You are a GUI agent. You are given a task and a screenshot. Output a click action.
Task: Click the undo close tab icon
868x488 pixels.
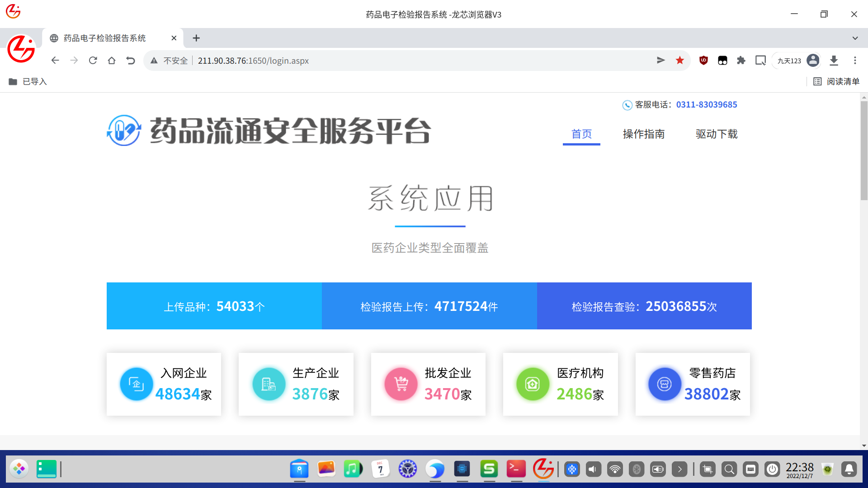[131, 61]
